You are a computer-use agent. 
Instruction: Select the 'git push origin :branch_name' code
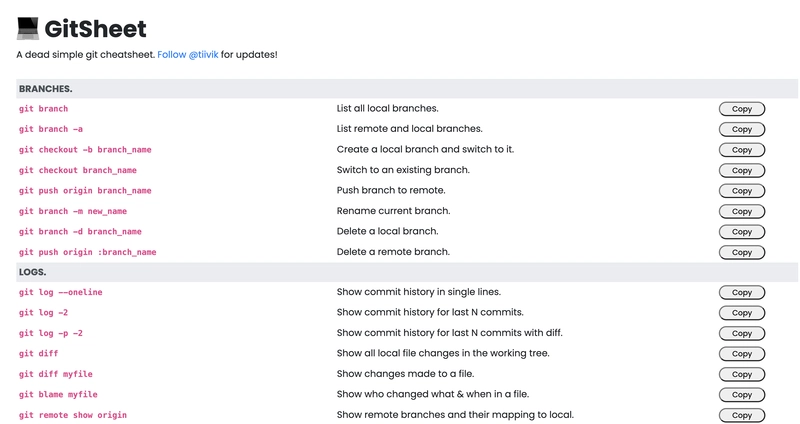tap(88, 252)
